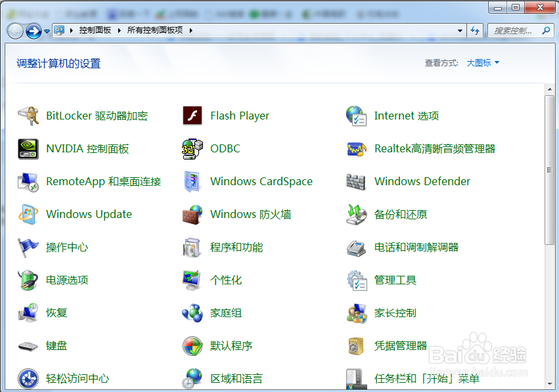
Task: Open the ODBC data source icon
Action: [192, 148]
